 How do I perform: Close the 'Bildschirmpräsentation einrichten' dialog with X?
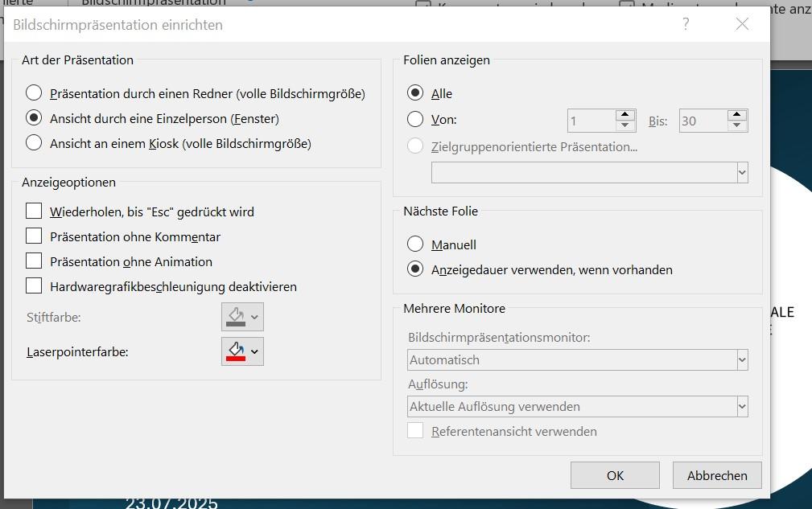pyautogui.click(x=742, y=24)
